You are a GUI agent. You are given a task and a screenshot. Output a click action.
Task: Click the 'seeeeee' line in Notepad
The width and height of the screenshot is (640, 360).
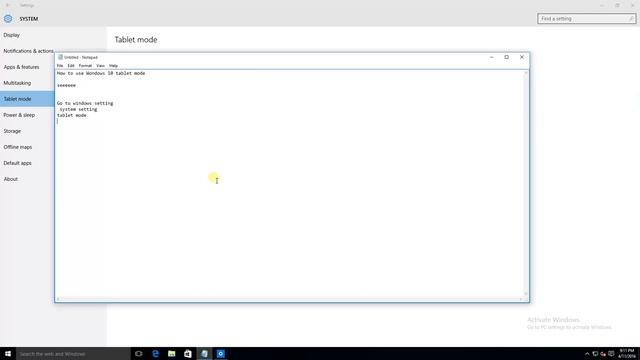66,85
